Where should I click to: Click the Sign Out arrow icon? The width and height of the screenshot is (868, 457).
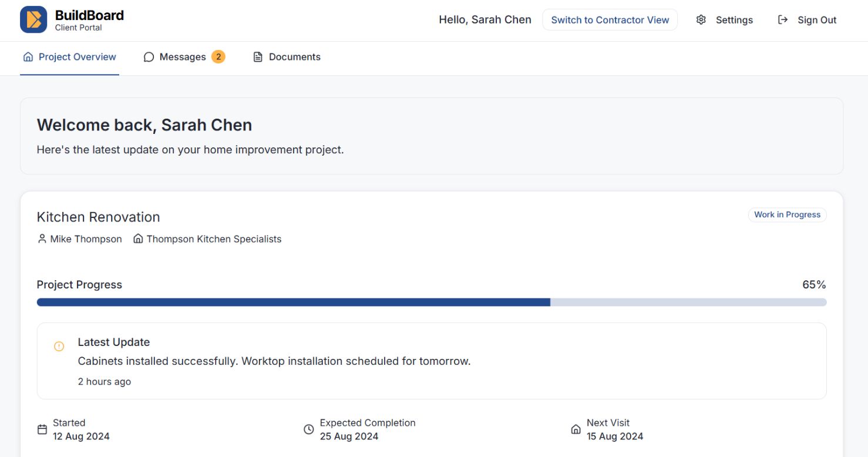pos(783,19)
